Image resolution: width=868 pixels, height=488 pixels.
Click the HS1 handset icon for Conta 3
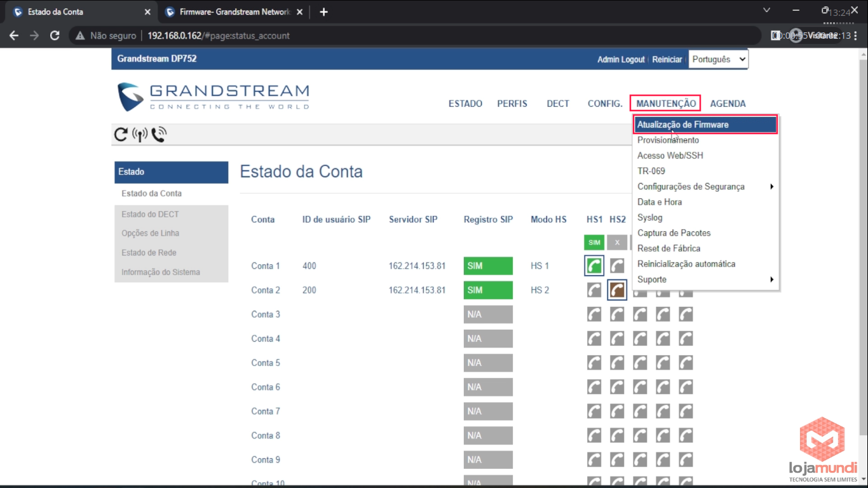tap(594, 314)
